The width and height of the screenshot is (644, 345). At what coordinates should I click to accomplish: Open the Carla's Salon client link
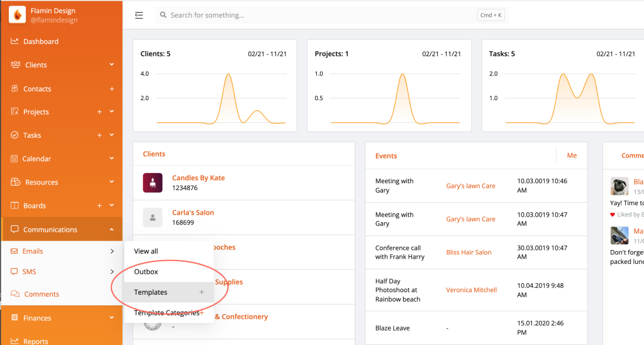coord(193,213)
